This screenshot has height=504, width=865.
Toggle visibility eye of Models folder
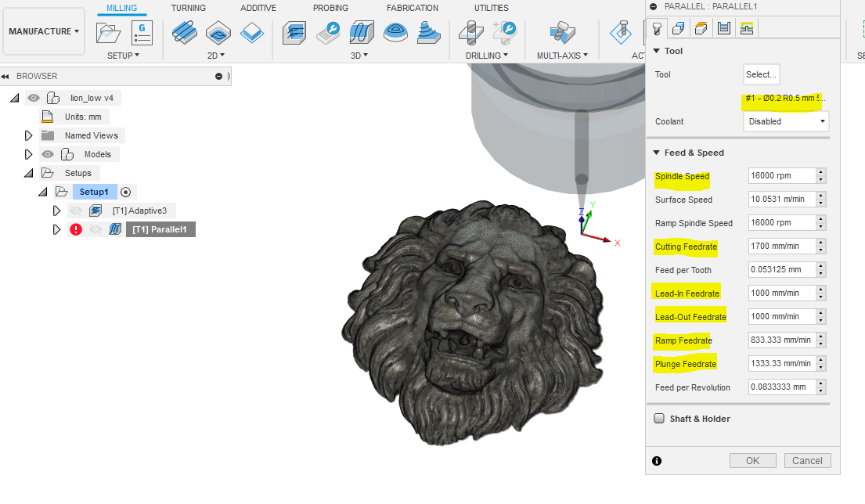click(48, 154)
